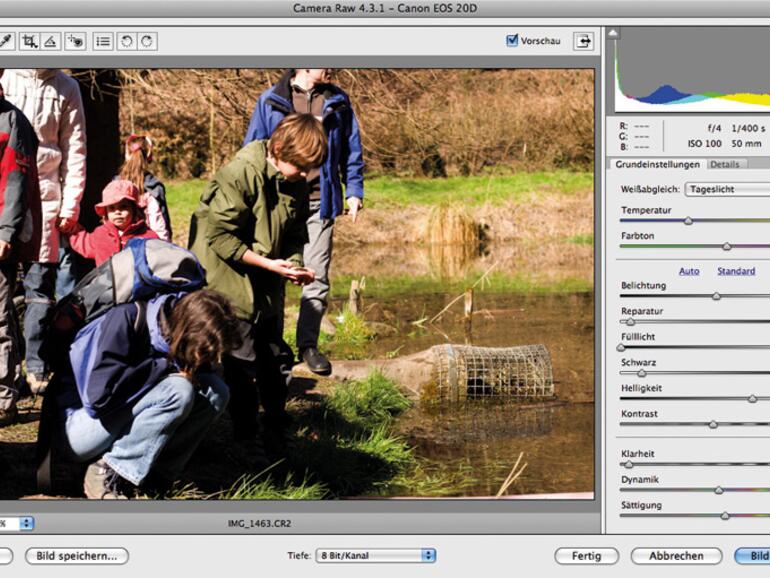This screenshot has width=770, height=578.
Task: Click the Standard link
Action: click(736, 271)
